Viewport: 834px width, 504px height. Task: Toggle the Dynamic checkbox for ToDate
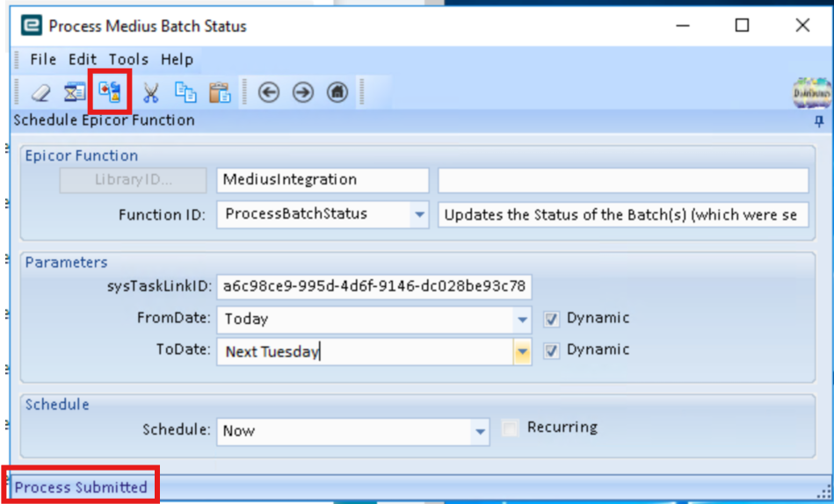[551, 351]
